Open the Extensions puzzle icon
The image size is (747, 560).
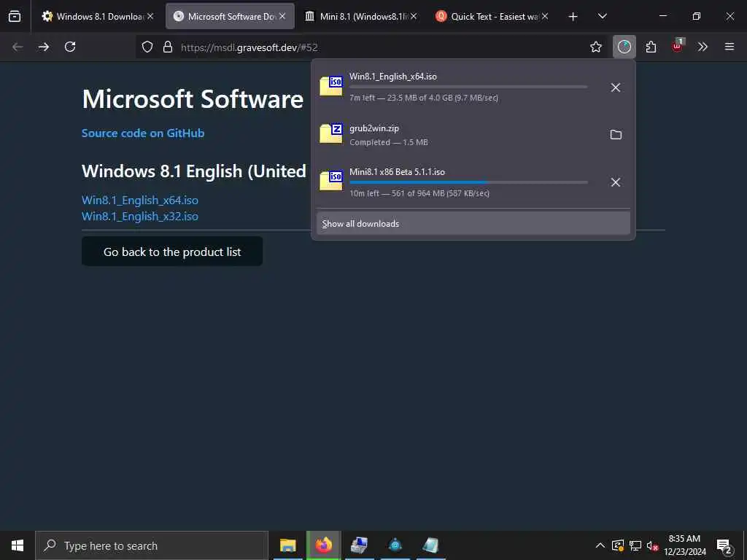point(651,47)
